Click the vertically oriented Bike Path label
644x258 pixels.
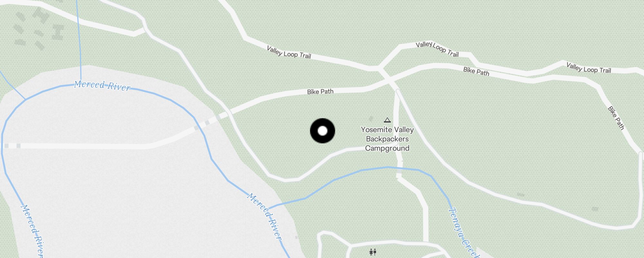tap(616, 118)
